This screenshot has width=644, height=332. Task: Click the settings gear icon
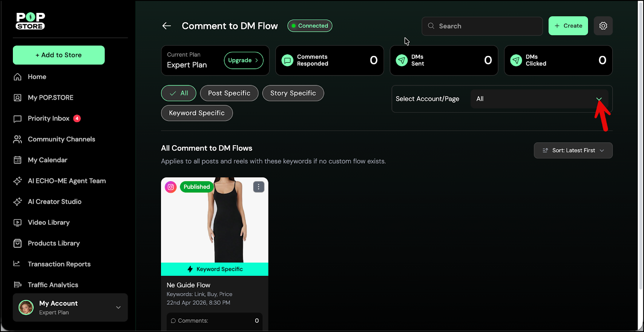coord(603,26)
